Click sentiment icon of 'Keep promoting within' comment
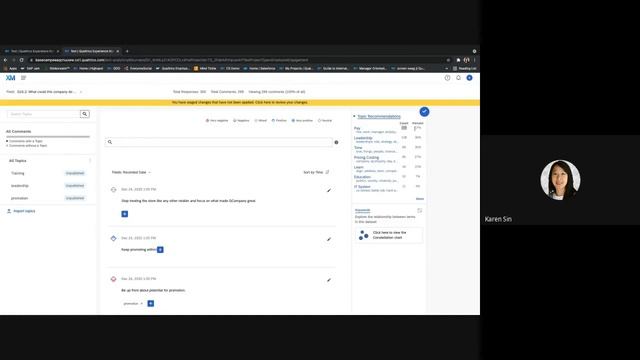This screenshot has width=640, height=360. coord(113,238)
